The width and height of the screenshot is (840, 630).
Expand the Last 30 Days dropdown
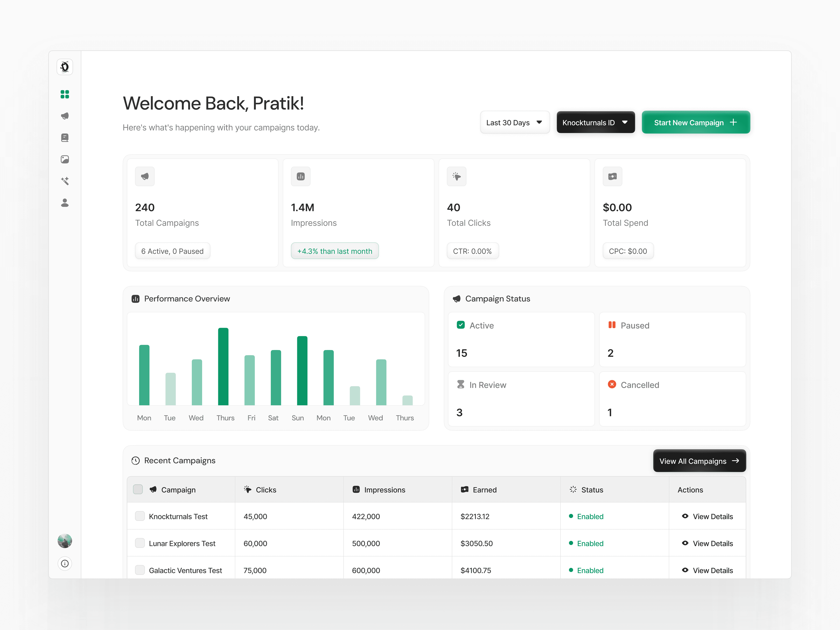coord(514,122)
